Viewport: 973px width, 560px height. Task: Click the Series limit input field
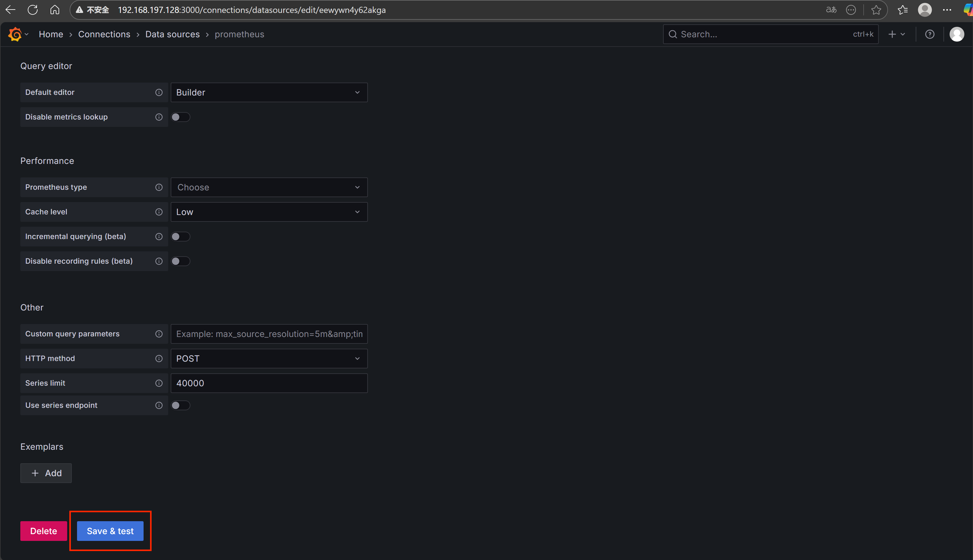point(269,383)
